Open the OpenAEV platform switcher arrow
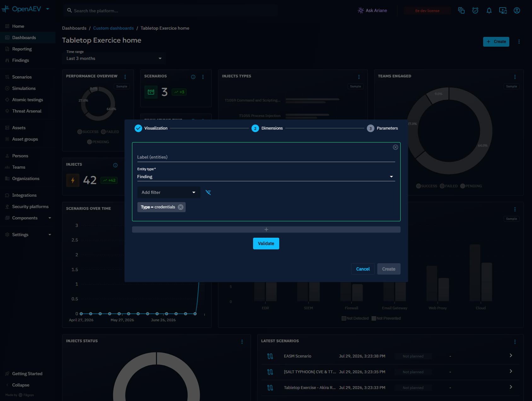Viewport: 532px width, 401px height. pos(48,9)
